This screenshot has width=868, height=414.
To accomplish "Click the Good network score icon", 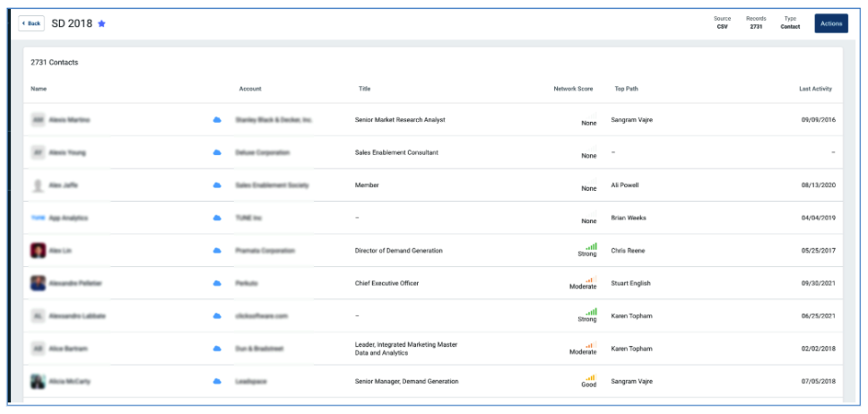I will coord(591,377).
